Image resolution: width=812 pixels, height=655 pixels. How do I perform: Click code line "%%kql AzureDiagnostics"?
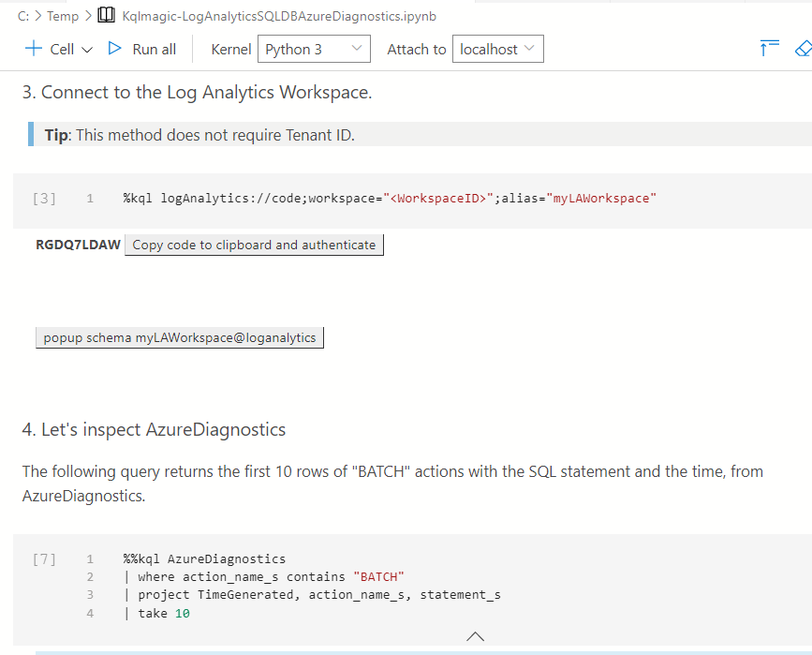coord(204,559)
